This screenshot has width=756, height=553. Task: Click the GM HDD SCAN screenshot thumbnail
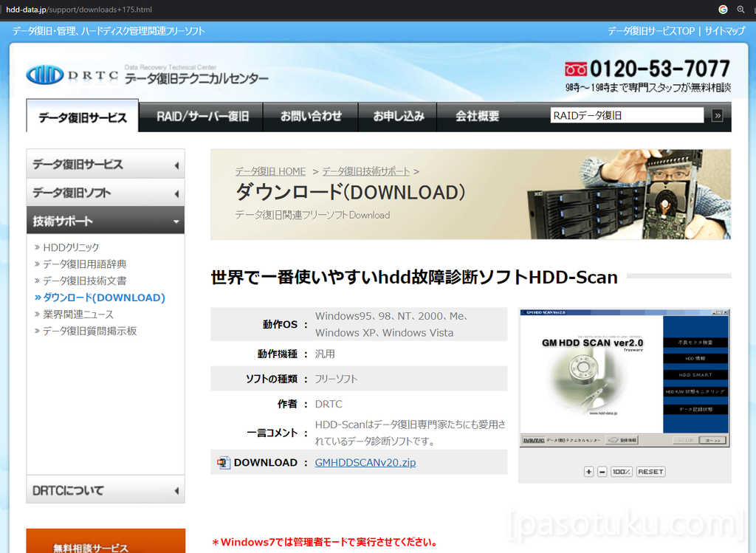[625, 379]
